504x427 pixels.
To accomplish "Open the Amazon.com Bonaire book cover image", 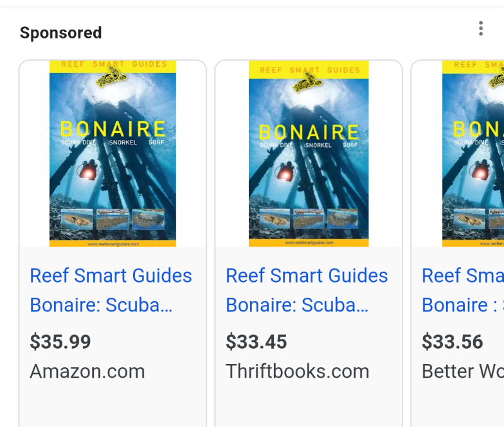I will click(113, 153).
